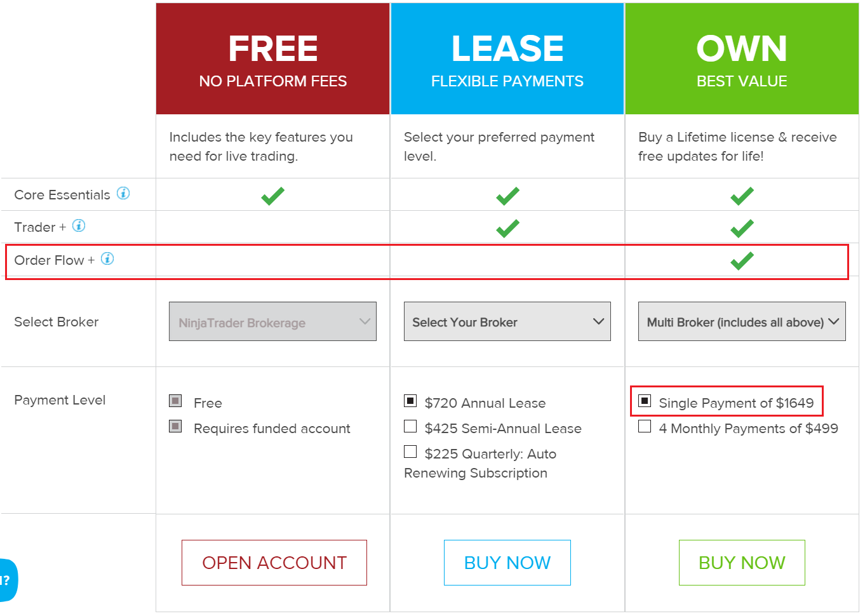Click the OPEN ACCOUNT button
Viewport: 865px width, 616px height.
click(x=274, y=563)
